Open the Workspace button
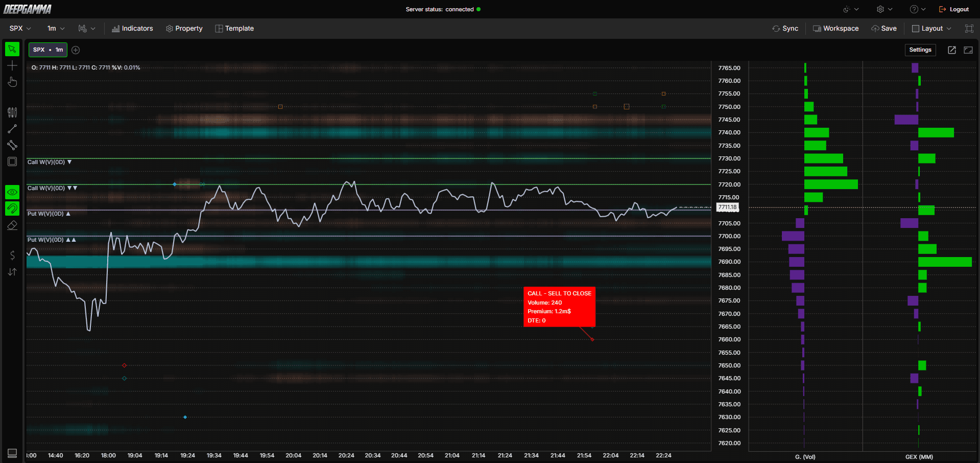This screenshot has width=980, height=463. (x=836, y=29)
